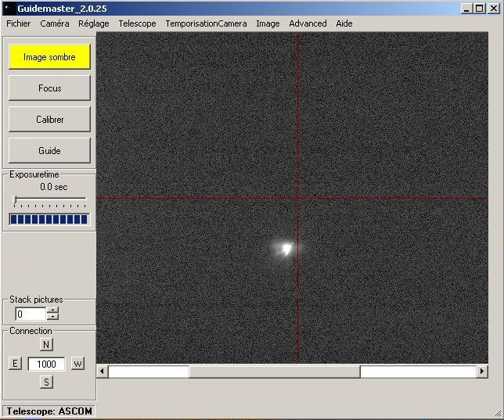The image size is (504, 420).
Task: Click the Guidemaster title bar icon
Action: [9, 9]
